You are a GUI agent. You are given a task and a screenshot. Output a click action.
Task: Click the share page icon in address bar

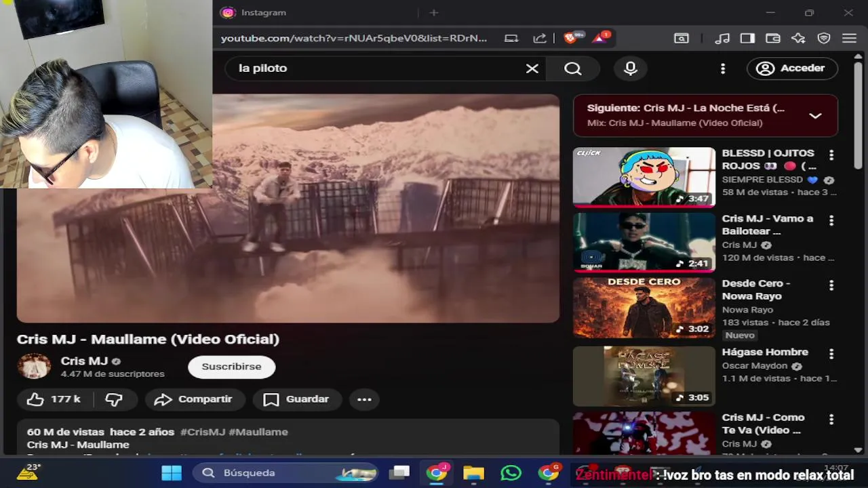540,39
